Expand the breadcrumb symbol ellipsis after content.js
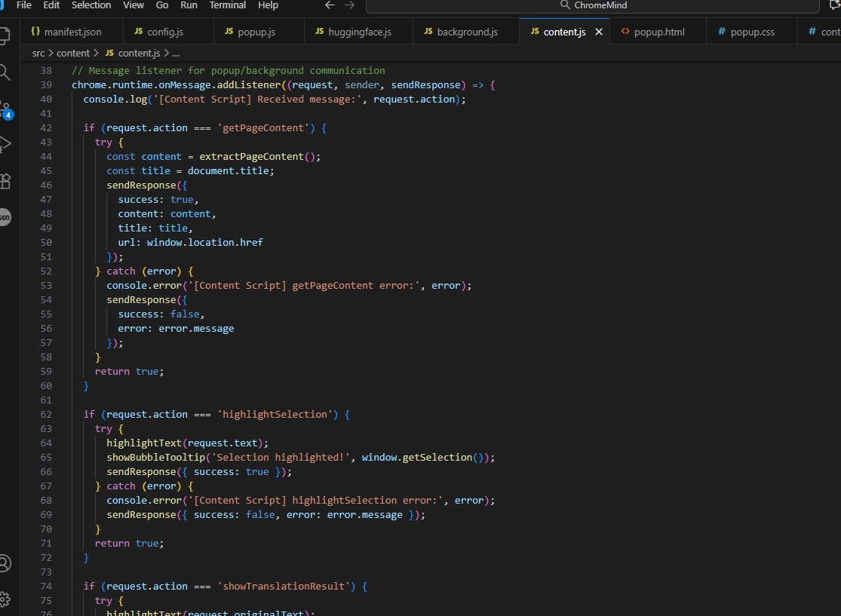 (176, 54)
